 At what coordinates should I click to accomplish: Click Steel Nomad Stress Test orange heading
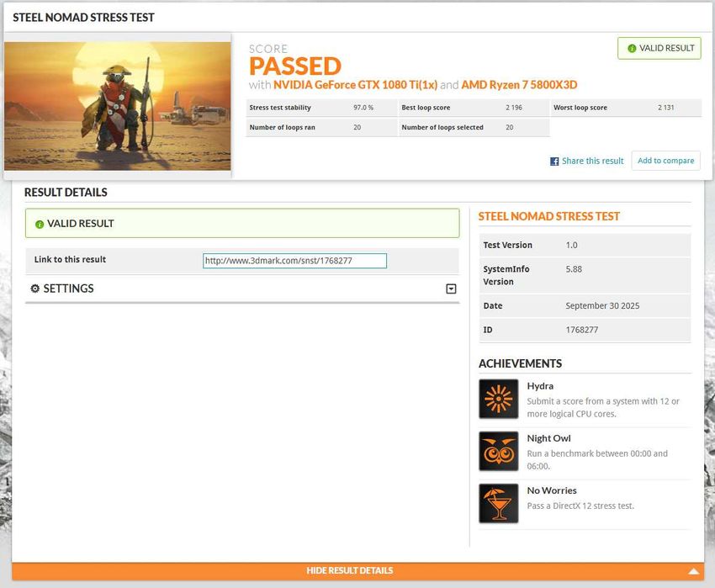pos(549,216)
